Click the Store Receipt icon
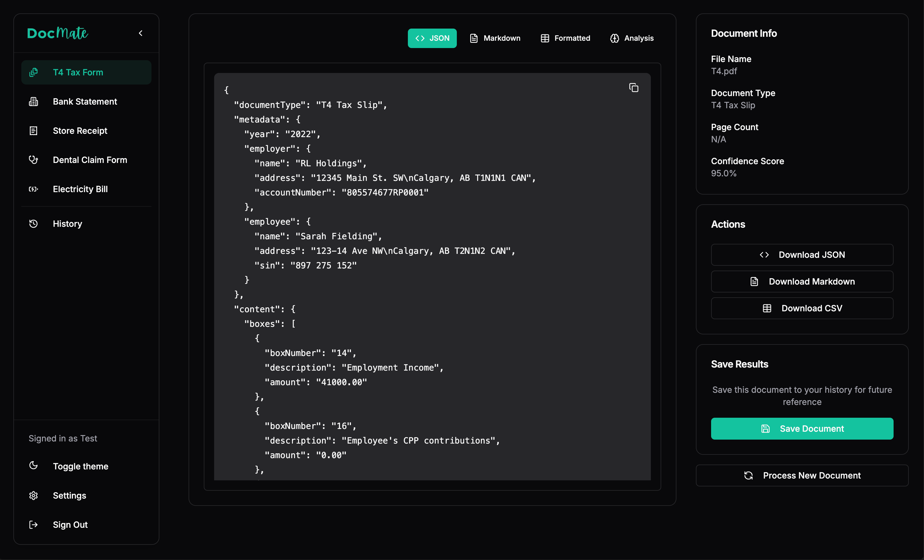Viewport: 924px width, 560px height. pyautogui.click(x=33, y=131)
